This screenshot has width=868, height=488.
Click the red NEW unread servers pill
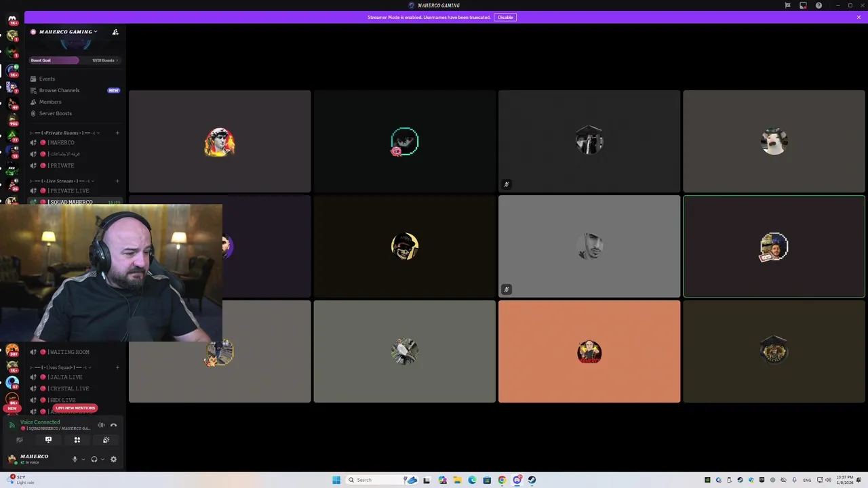click(x=12, y=408)
